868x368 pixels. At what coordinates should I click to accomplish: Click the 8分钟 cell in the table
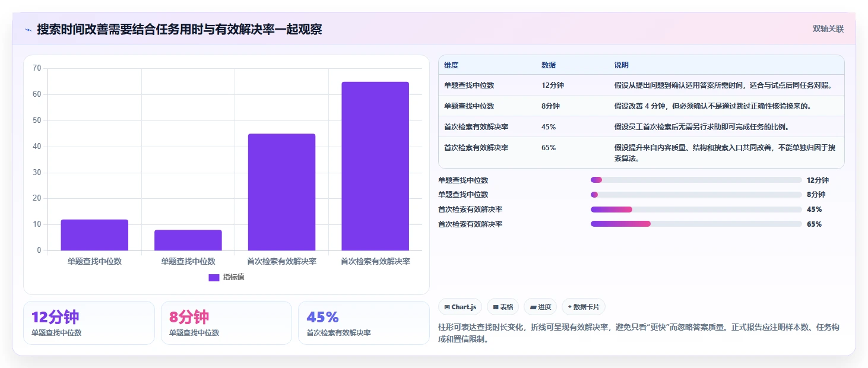click(x=550, y=106)
